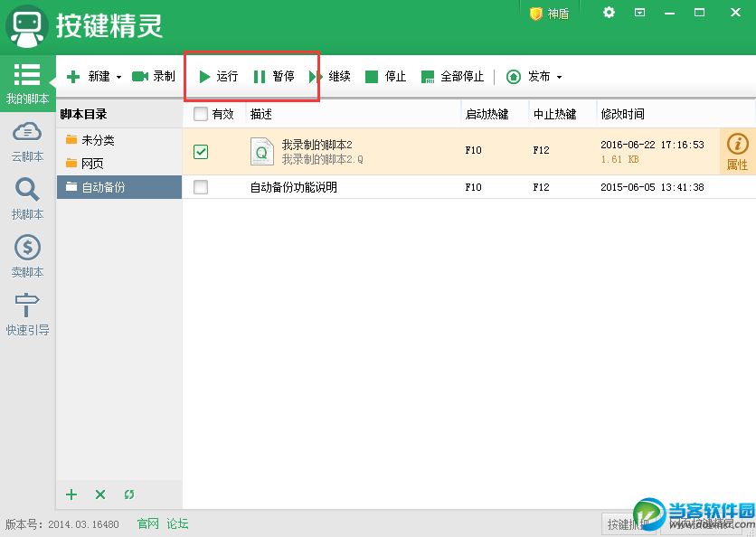
Task: Start recording with the 录制 camera icon
Action: coord(140,77)
